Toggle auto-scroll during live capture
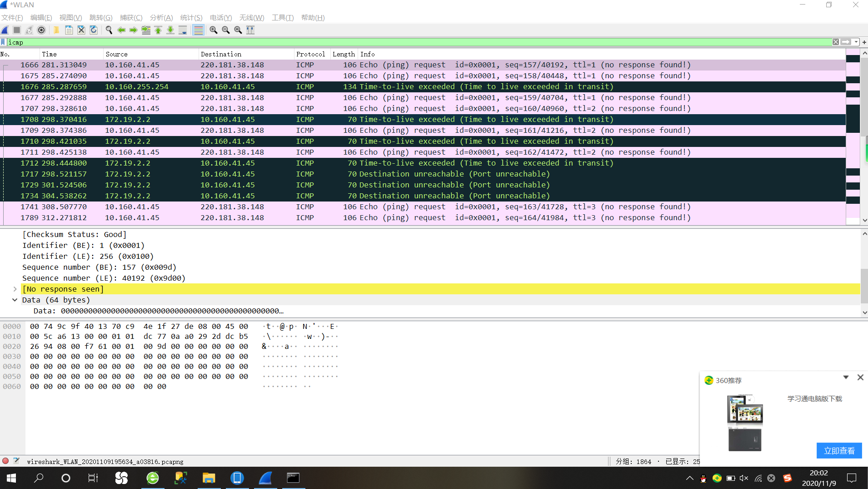Viewport: 868px width, 489px height. 183,30
